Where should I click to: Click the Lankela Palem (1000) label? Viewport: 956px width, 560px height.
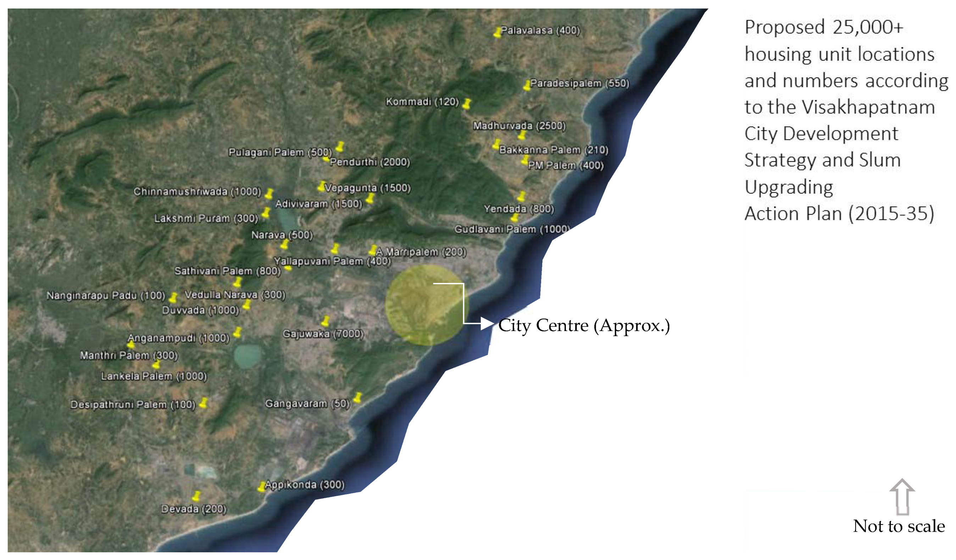coord(154,376)
